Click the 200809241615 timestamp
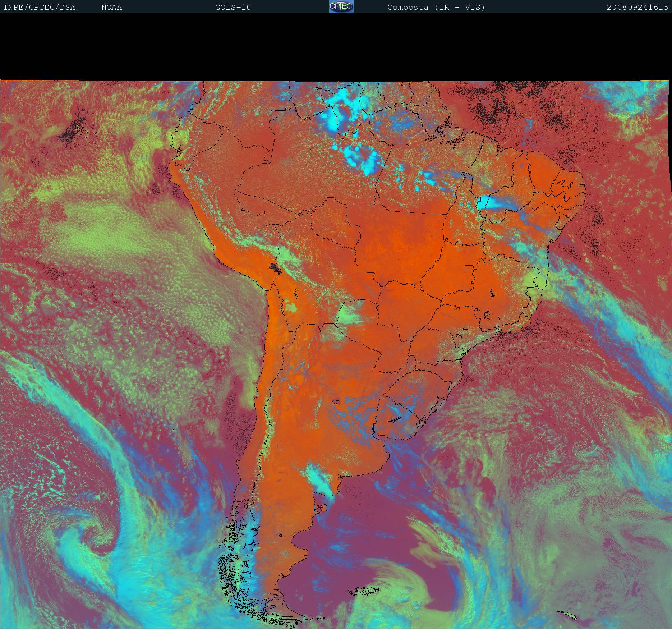Image resolution: width=672 pixels, height=629 pixels. pos(638,7)
